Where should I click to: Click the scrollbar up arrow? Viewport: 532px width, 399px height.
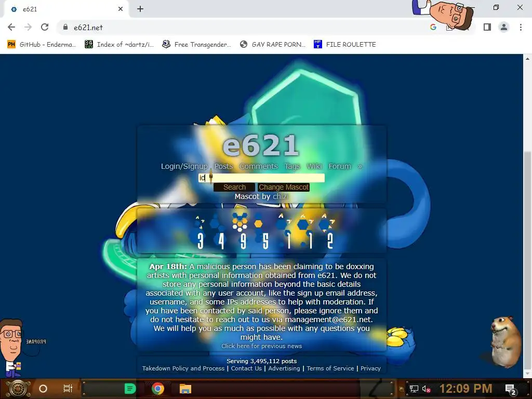[527, 59]
